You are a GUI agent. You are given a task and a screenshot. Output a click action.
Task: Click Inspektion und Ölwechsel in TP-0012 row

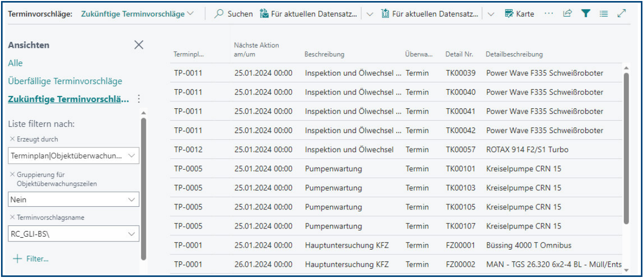point(349,150)
